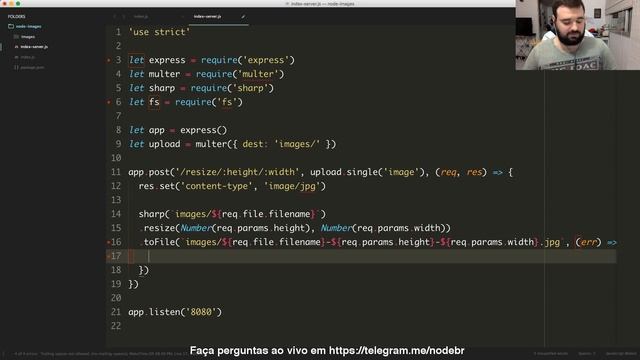The height and width of the screenshot is (360, 640).
Task: Click the lint marker dot beside line 6
Action: 109,102
